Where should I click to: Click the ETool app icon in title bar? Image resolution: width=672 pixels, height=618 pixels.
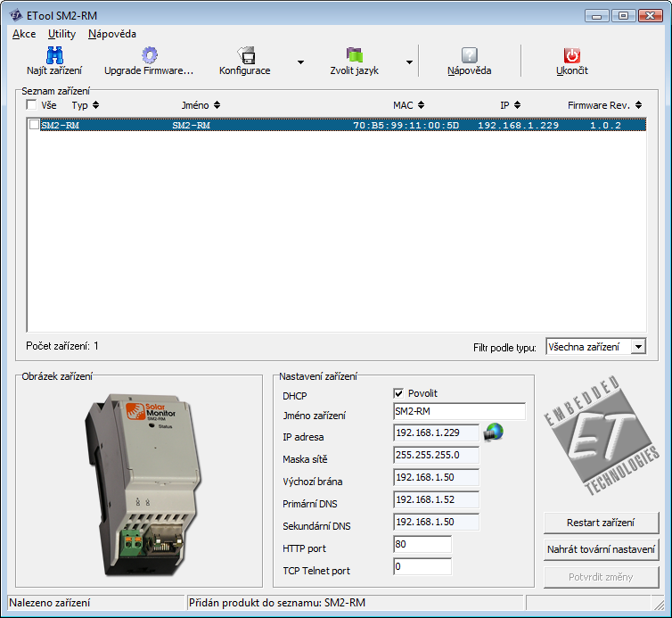tap(14, 15)
